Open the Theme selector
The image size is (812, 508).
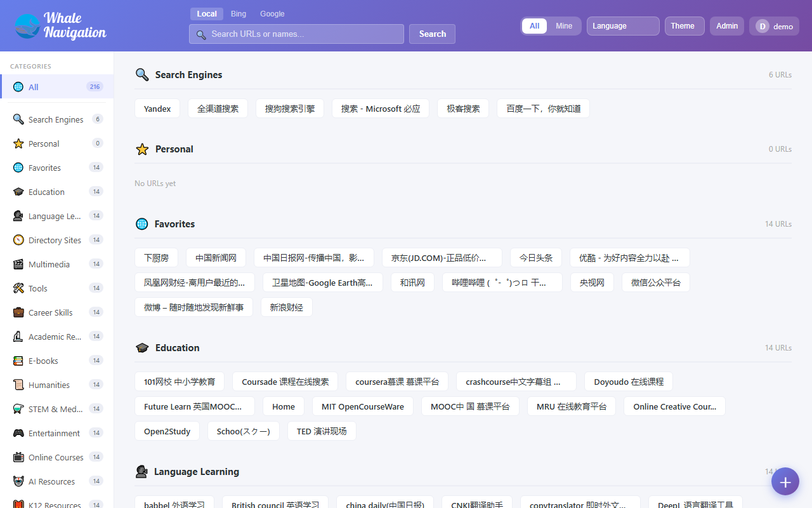click(684, 26)
